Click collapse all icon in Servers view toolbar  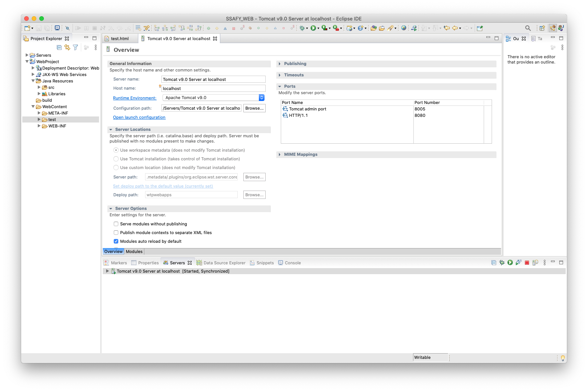pos(494,262)
